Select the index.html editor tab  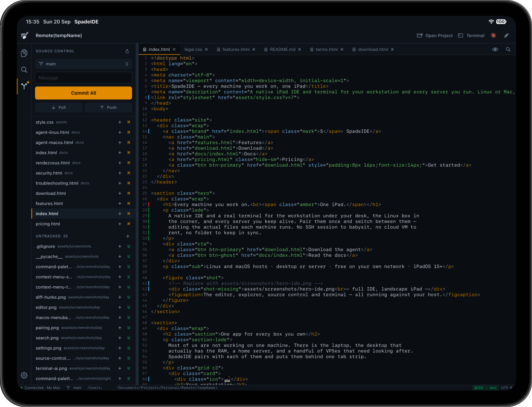point(159,49)
